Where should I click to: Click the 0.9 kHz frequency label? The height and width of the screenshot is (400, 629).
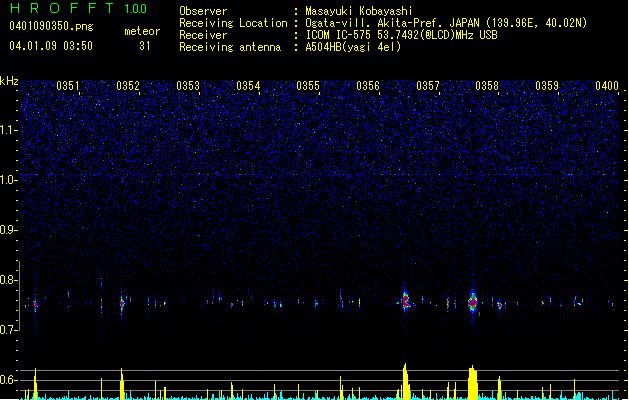point(8,230)
